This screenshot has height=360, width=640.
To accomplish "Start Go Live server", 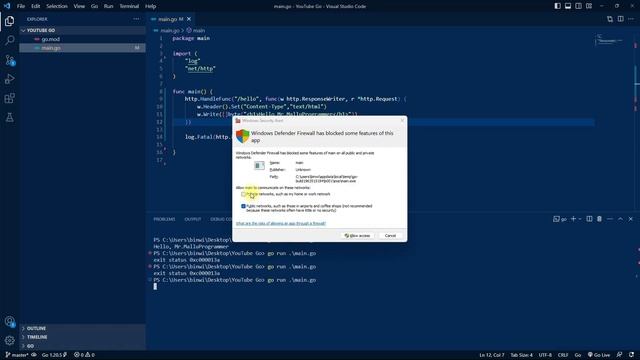I will pyautogui.click(x=599, y=355).
